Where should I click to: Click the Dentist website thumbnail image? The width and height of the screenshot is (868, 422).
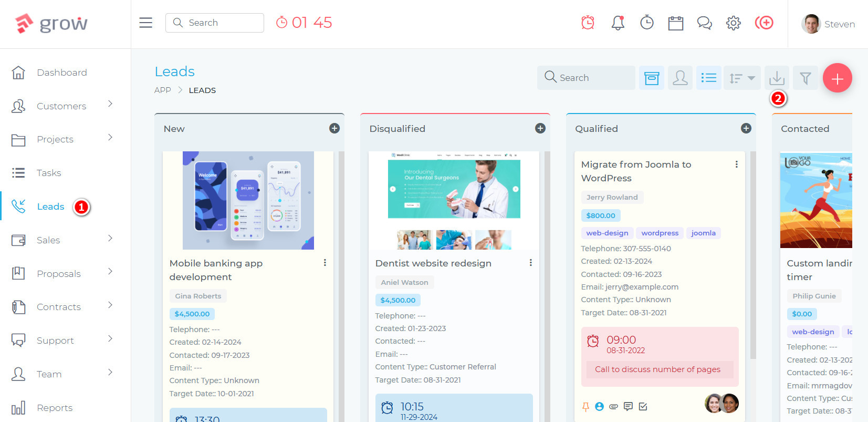click(x=454, y=200)
